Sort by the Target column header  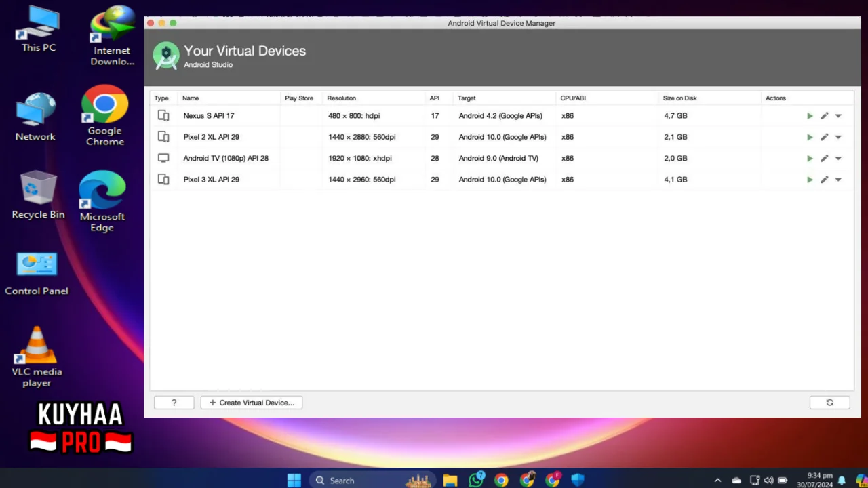[x=504, y=98]
